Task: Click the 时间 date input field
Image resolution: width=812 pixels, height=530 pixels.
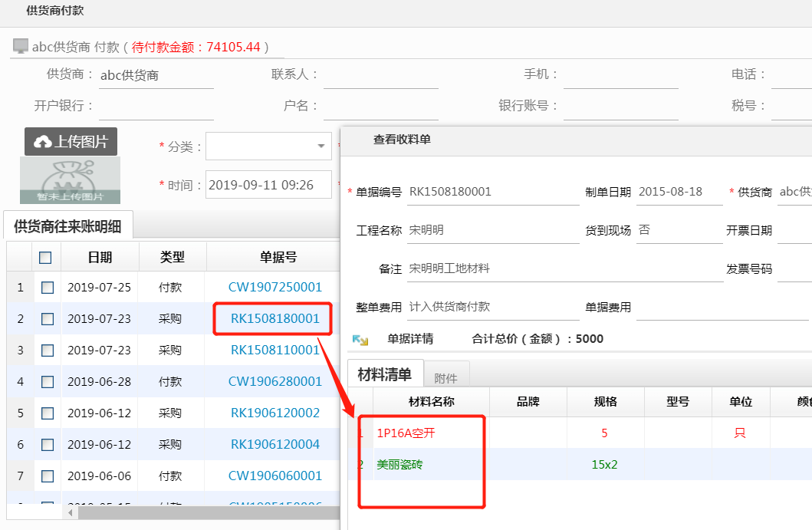Action: coord(268,185)
